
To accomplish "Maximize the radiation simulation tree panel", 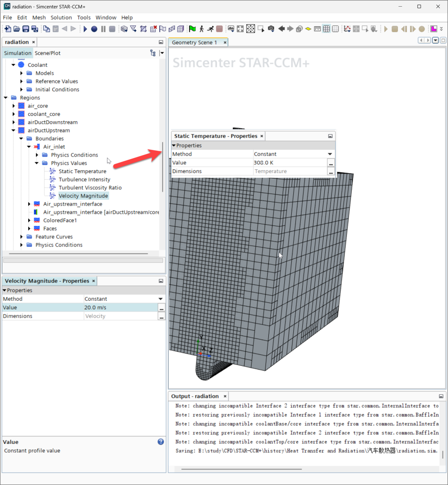I will click(x=161, y=42).
